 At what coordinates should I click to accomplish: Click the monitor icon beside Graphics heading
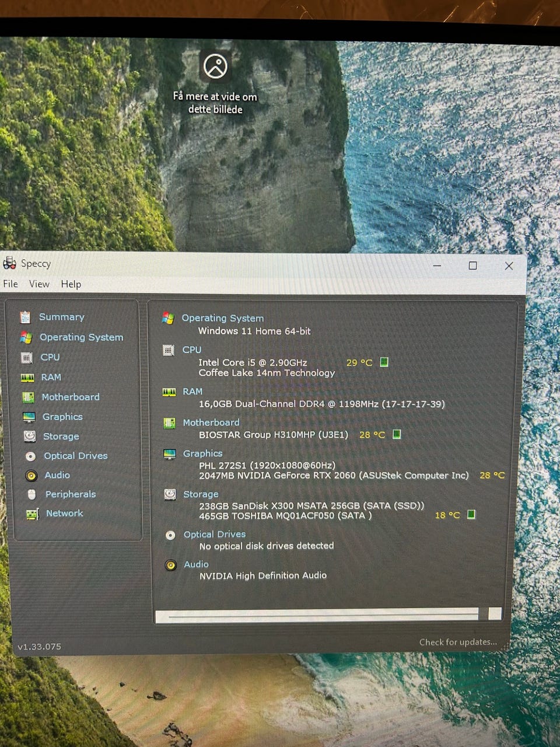pyautogui.click(x=170, y=453)
